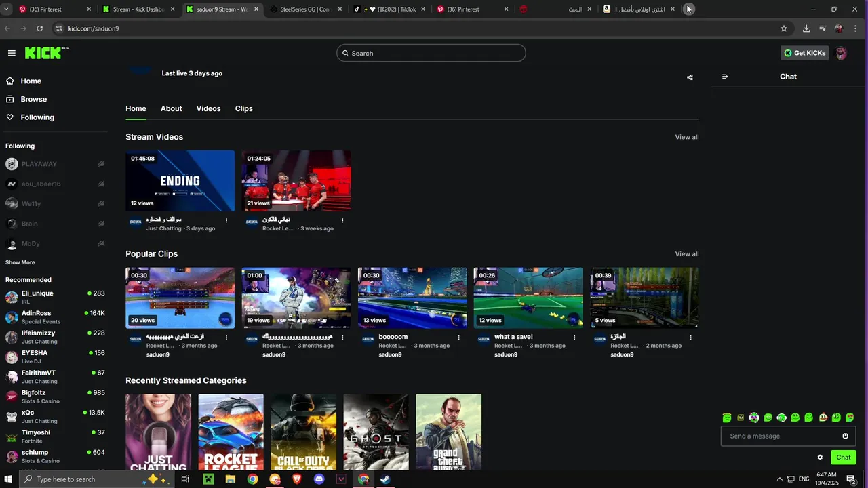868x488 pixels.
Task: Click the Kick search field
Action: click(431, 53)
